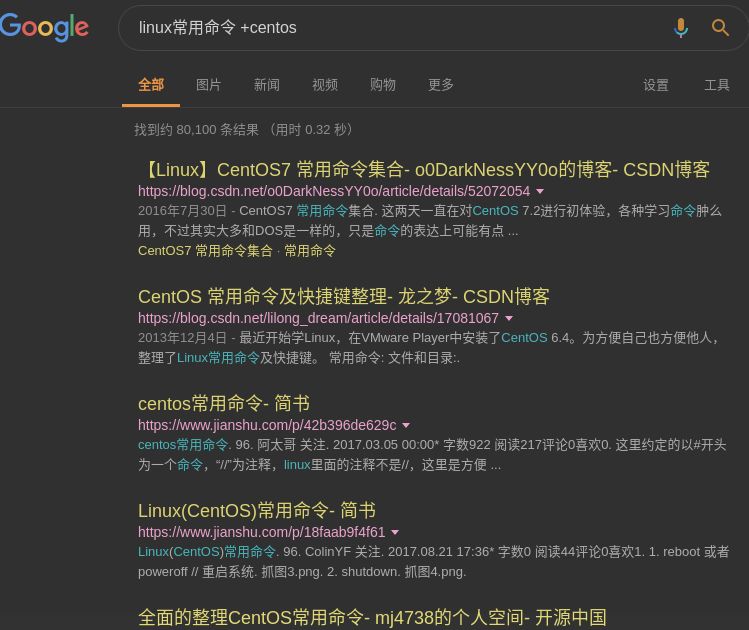Viewport: 749px width, 630px height.
Task: Click the magnifier search button
Action: coord(720,28)
